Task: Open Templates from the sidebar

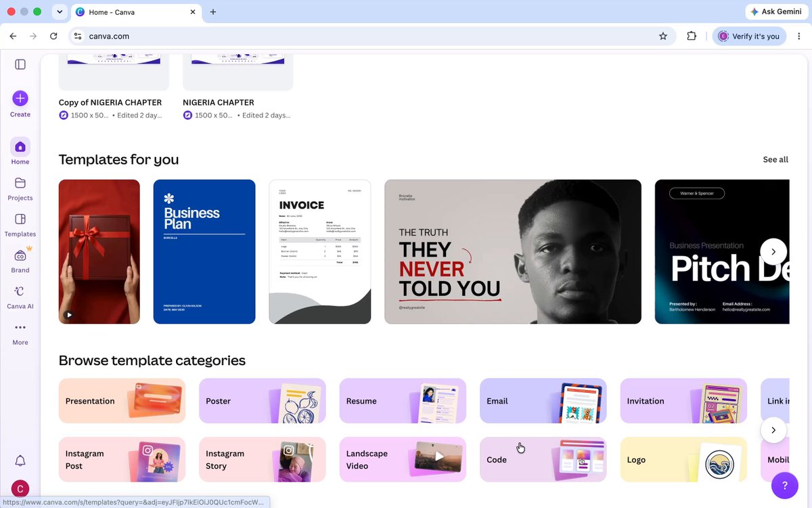Action: pos(20,225)
